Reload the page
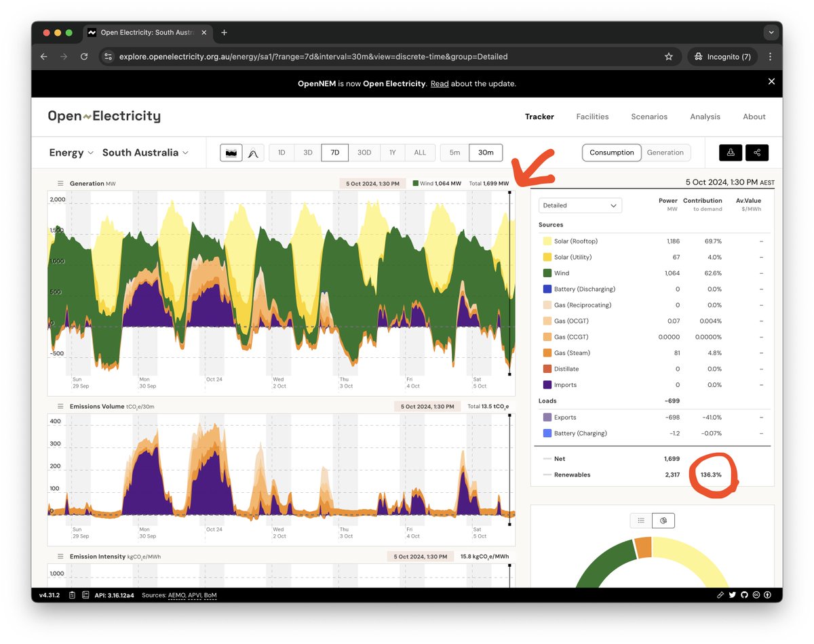Image resolution: width=814 pixels, height=644 pixels. point(84,57)
